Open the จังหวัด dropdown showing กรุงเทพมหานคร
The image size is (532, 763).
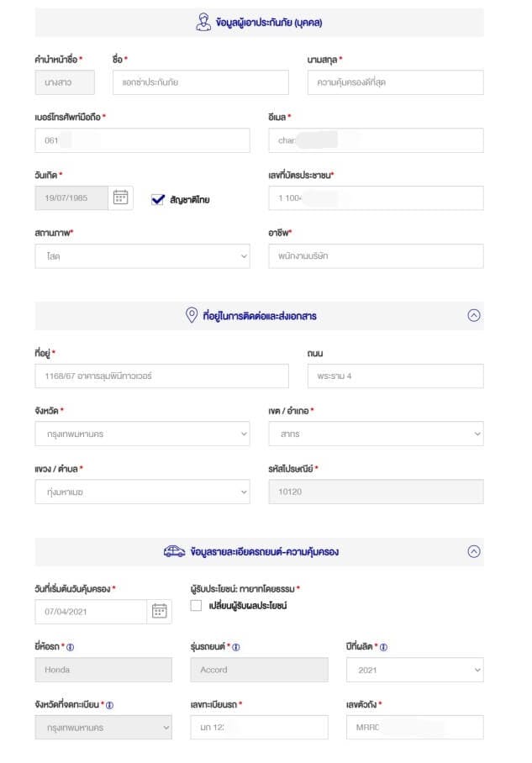(x=142, y=434)
